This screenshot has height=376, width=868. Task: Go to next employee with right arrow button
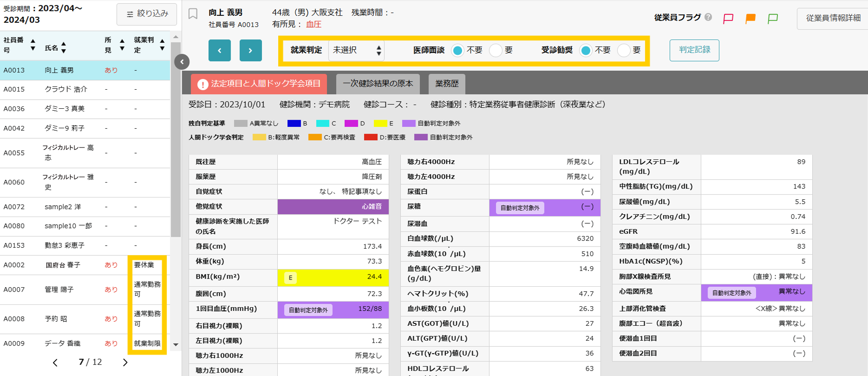click(x=251, y=50)
